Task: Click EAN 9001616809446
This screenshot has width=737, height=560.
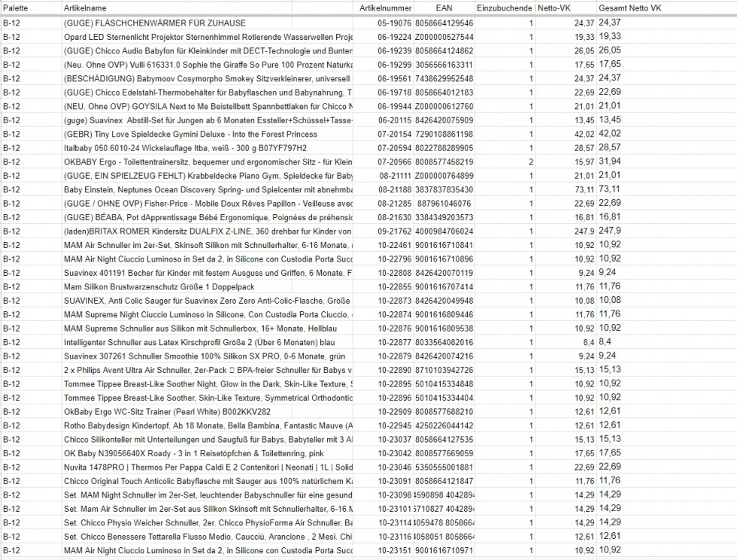Action: (x=444, y=314)
